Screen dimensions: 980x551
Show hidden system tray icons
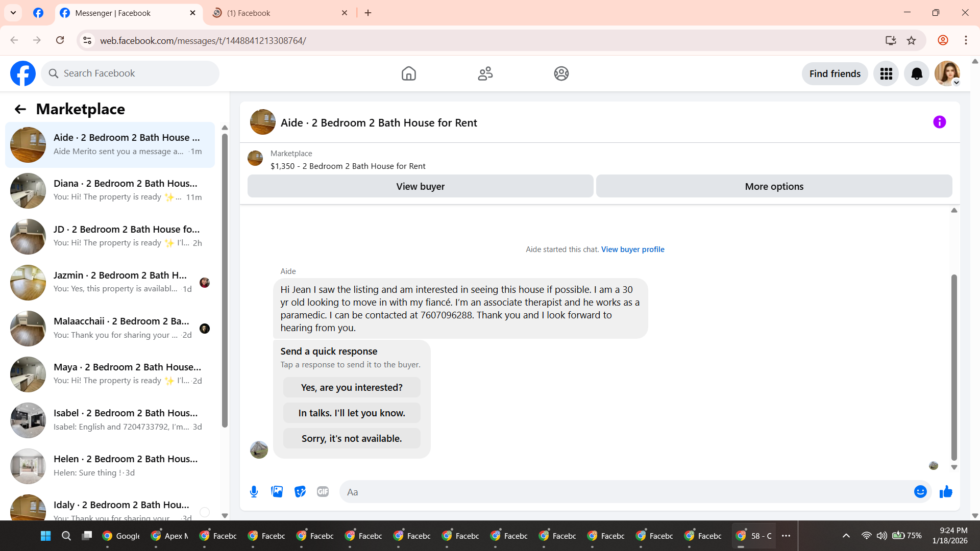(846, 536)
